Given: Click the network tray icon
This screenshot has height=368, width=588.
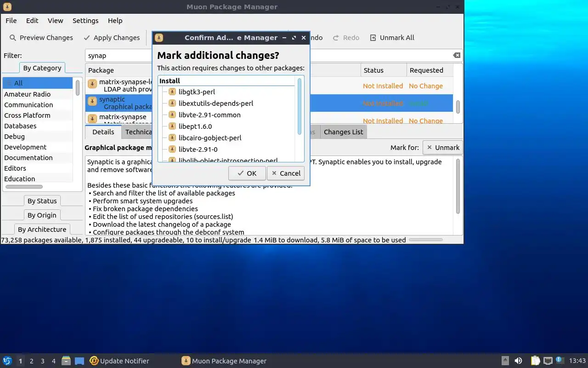Looking at the screenshot, I should (548, 361).
